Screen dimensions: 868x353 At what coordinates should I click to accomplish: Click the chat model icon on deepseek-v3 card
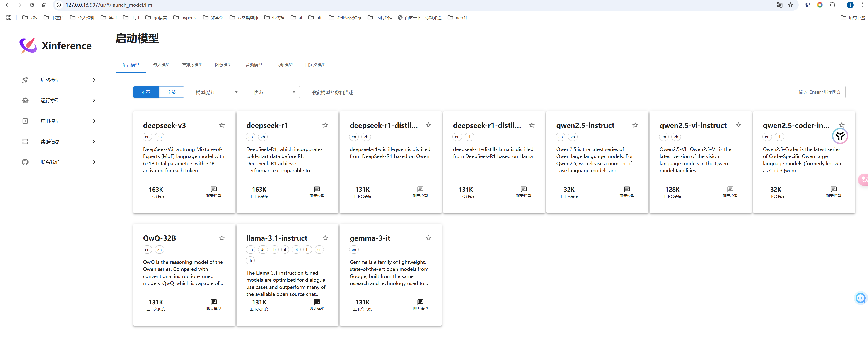tap(214, 189)
